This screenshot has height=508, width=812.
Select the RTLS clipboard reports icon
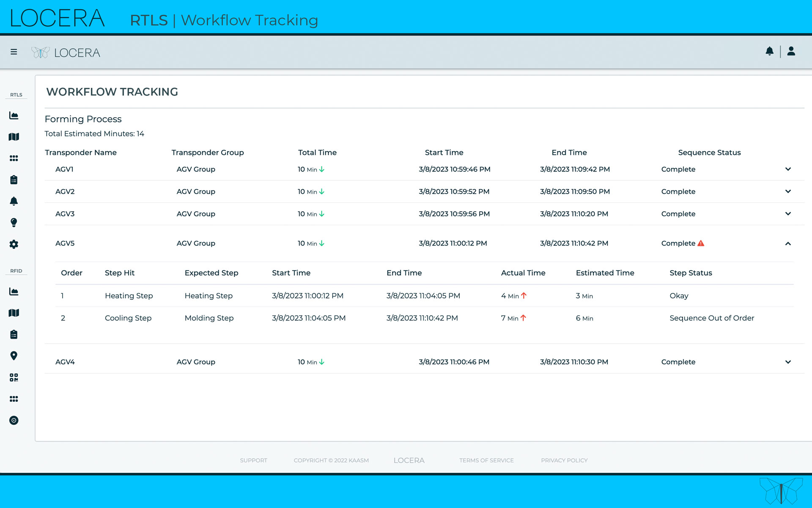click(14, 179)
